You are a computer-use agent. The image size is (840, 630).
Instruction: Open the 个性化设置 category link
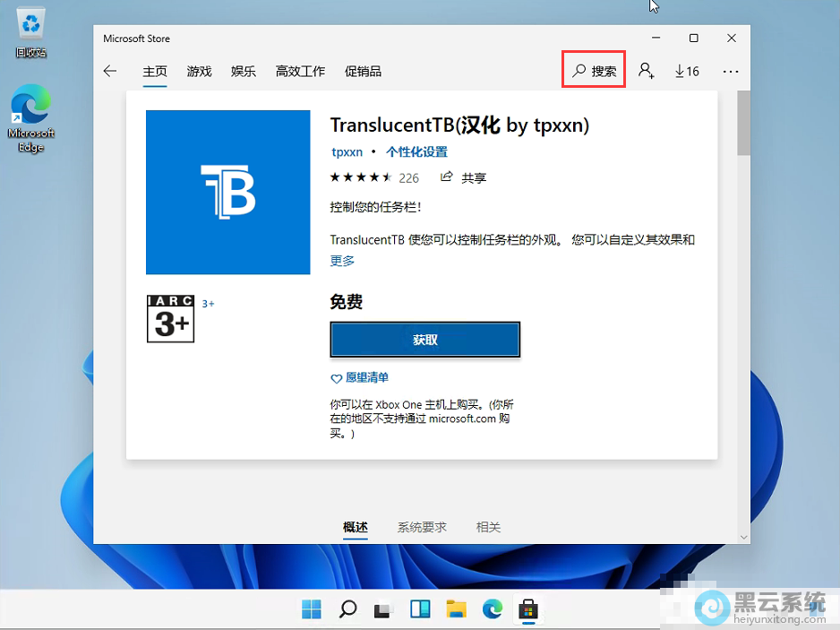(x=416, y=151)
